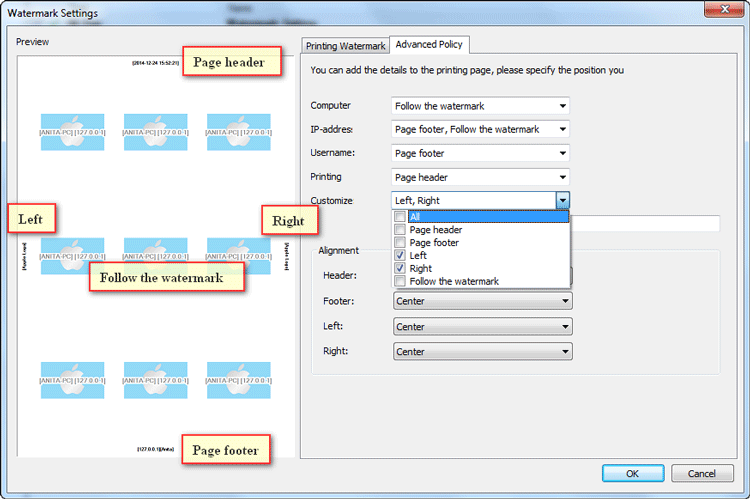Open the Left alignment dropdown
The height and width of the screenshot is (499, 750).
[x=483, y=327]
